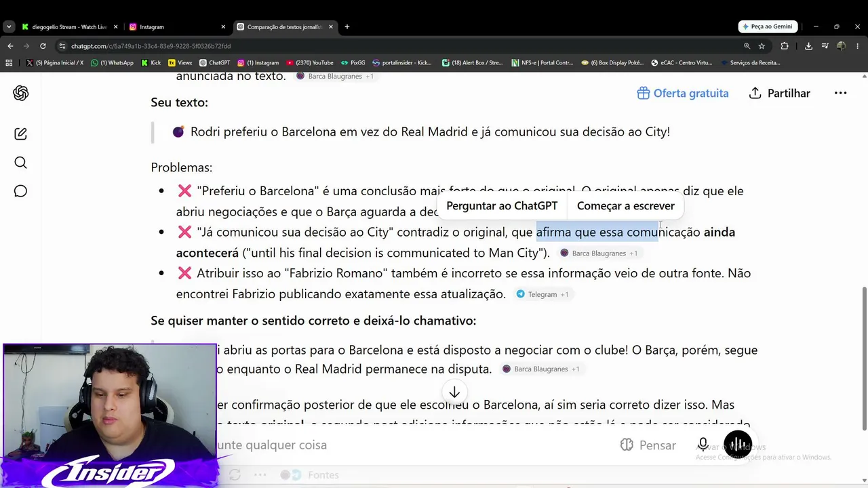
Task: Open the chats bubble icon in sidebar
Action: 21,191
